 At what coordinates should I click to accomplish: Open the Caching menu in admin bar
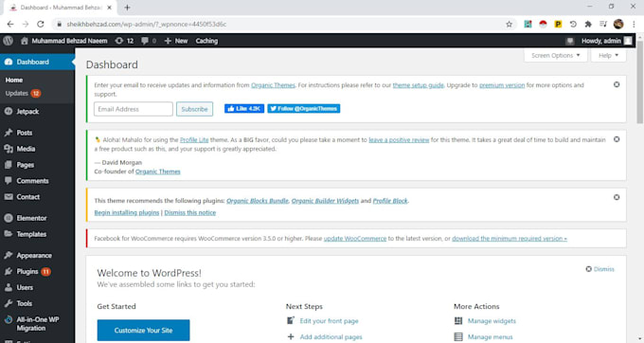pos(206,41)
